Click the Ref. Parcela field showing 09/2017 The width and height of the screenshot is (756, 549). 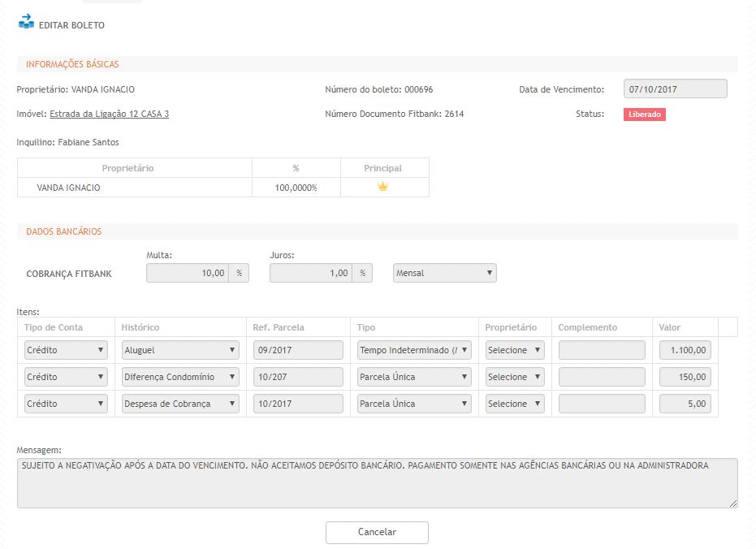[298, 350]
